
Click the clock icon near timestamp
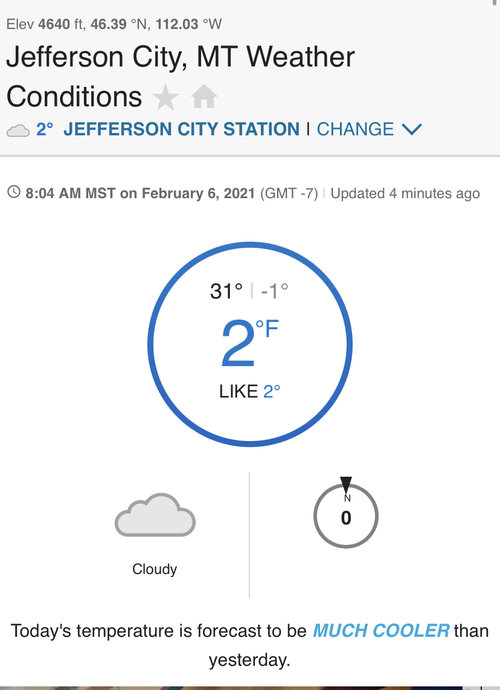click(14, 192)
